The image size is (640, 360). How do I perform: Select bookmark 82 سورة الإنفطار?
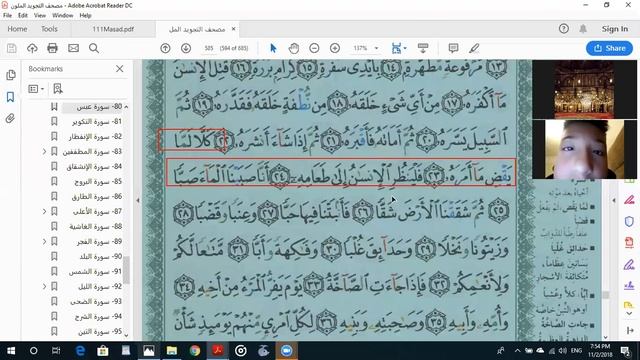click(95, 137)
